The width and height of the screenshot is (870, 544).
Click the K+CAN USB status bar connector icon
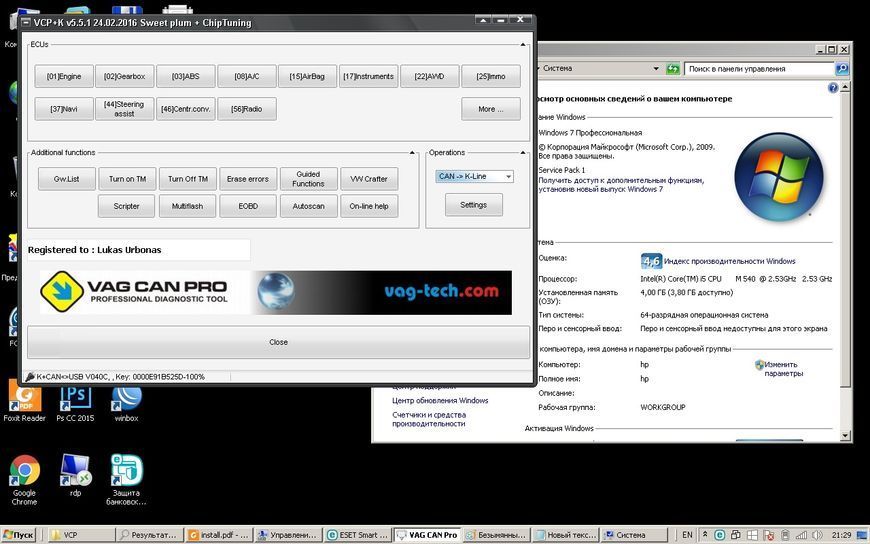(30, 376)
